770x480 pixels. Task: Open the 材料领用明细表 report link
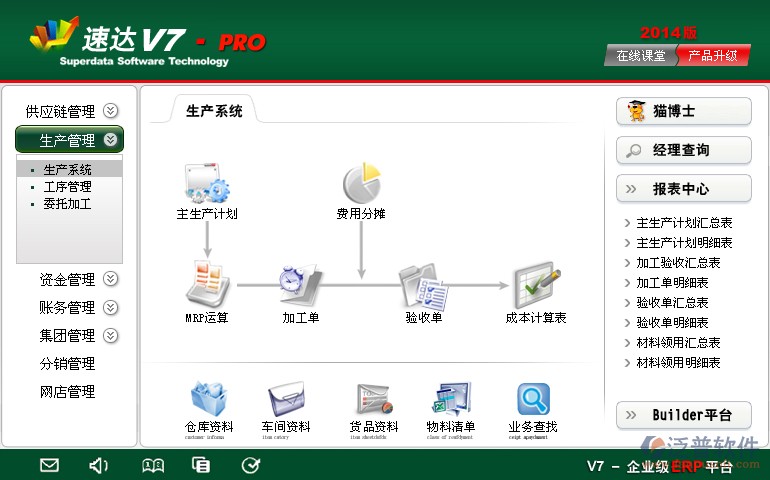coord(678,363)
